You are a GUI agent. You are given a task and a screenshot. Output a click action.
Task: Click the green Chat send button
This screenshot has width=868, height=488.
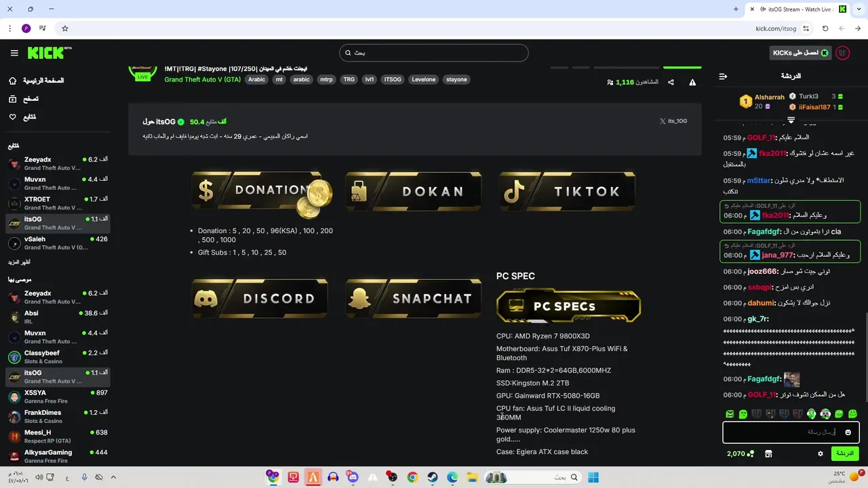pyautogui.click(x=845, y=453)
